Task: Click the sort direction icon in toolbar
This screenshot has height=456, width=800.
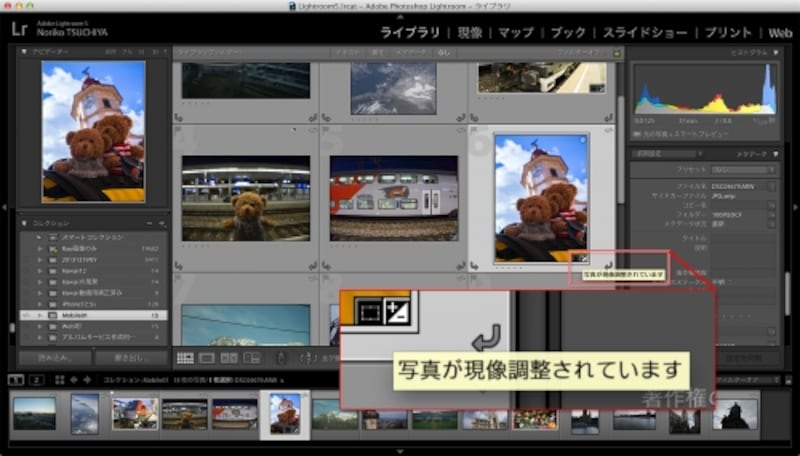Action: [308, 358]
